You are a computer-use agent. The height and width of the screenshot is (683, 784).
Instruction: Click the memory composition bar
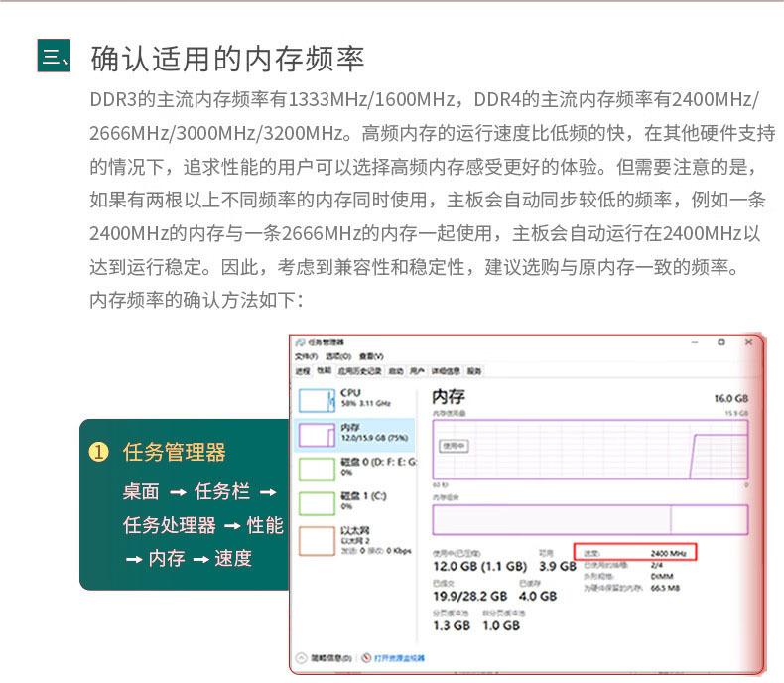(590, 520)
